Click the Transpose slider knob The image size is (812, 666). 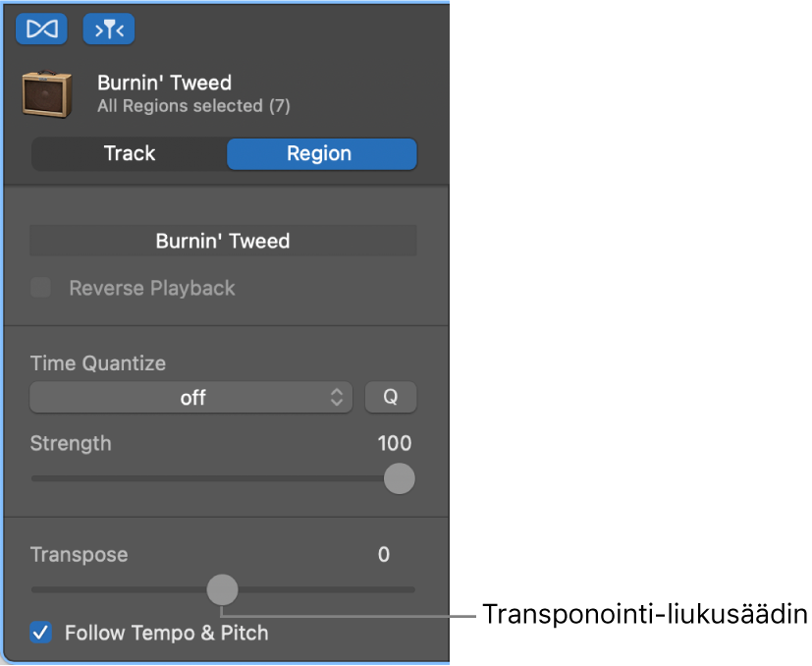223,589
